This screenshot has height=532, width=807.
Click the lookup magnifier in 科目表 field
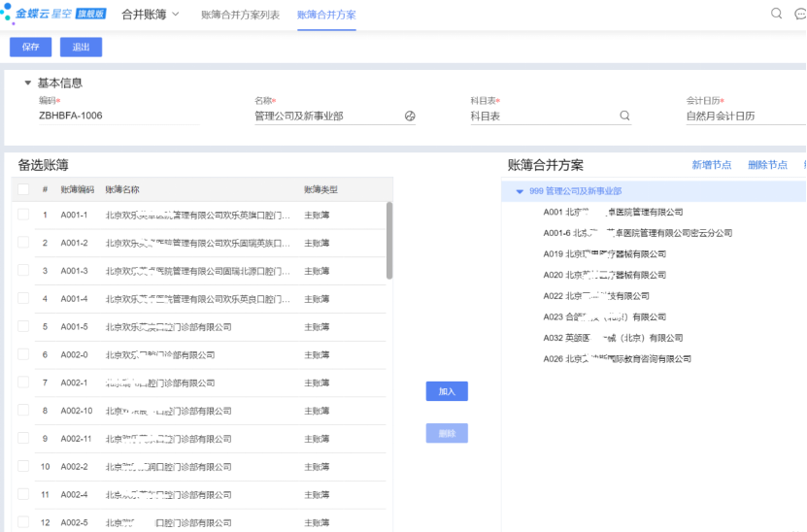tap(624, 116)
